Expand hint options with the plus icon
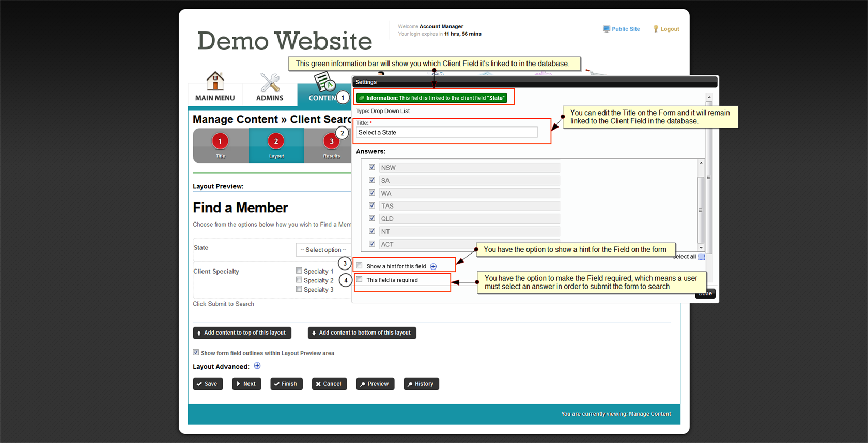Viewport: 868px width, 443px height. pos(433,266)
